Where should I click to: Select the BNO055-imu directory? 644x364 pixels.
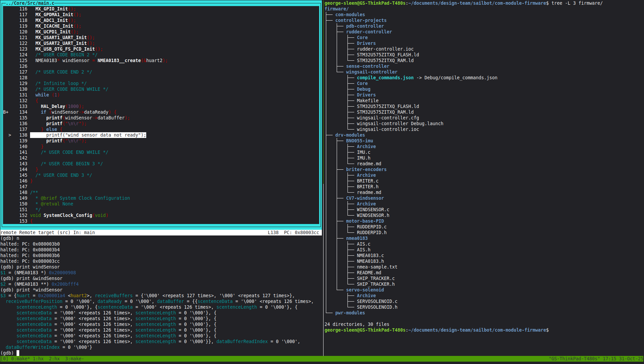[x=360, y=141]
